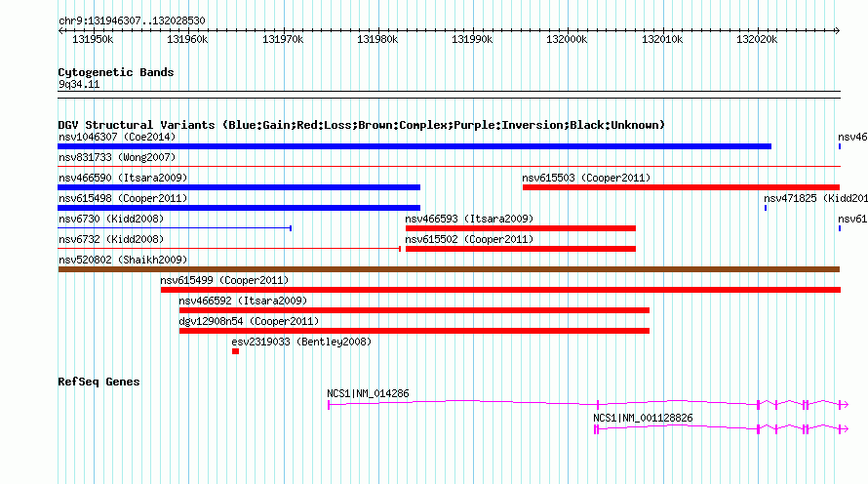Click the nsv520802 (Shaikh2009) label
The height and width of the screenshot is (484, 868).
[123, 260]
